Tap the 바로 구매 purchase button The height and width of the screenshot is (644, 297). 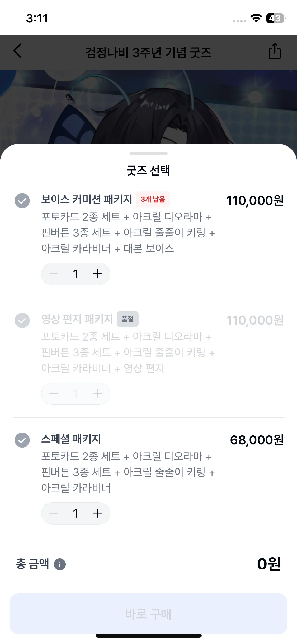click(x=148, y=614)
